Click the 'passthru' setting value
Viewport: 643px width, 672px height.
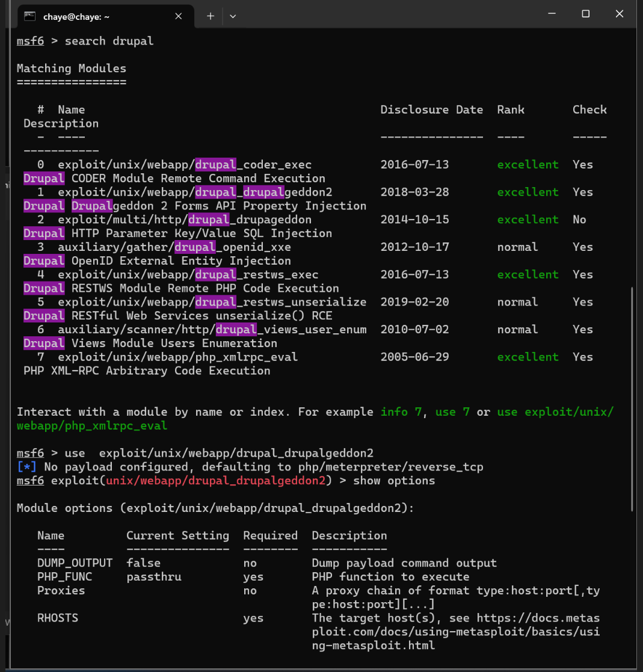coord(154,576)
